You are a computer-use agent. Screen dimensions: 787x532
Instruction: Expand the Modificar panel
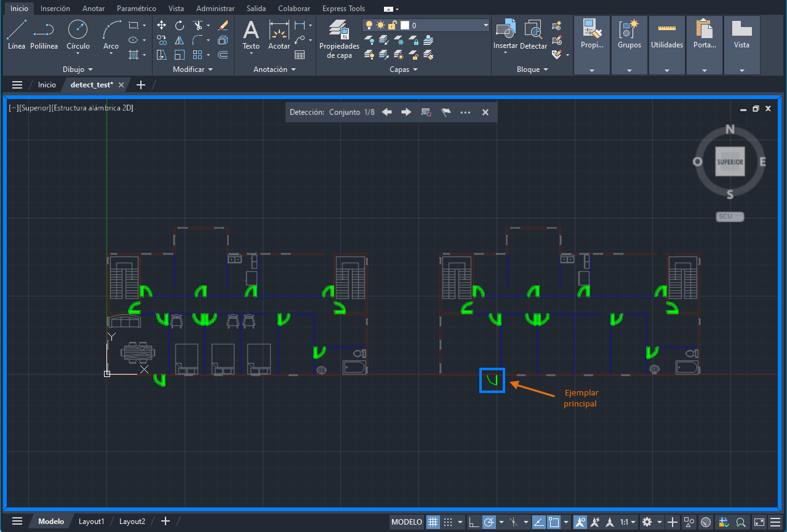coord(193,69)
